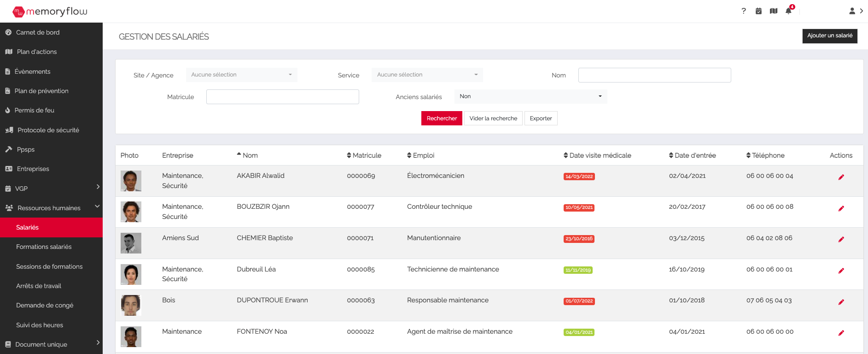Open the calendar check icon in header
The image size is (868, 354).
coord(758,11)
